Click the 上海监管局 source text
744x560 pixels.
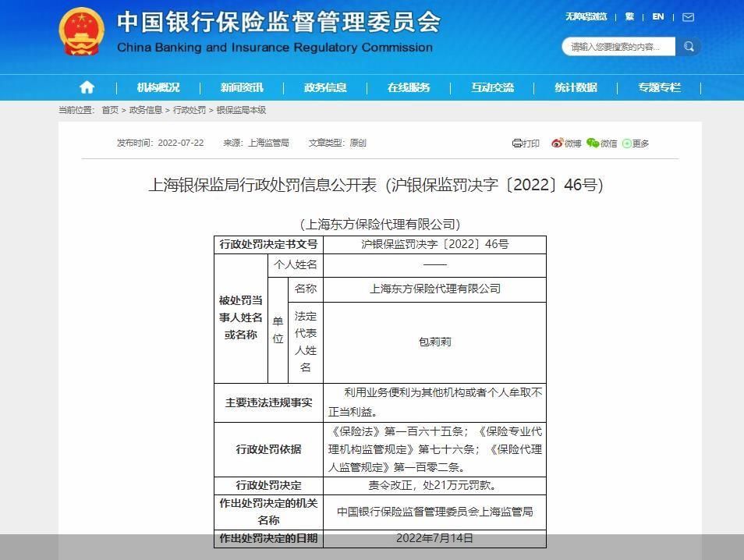pyautogui.click(x=268, y=144)
